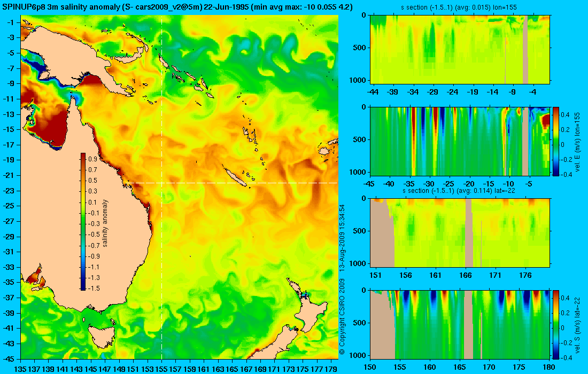Click the 0.1 tick on the salinity color bar

pyautogui.click(x=92, y=202)
